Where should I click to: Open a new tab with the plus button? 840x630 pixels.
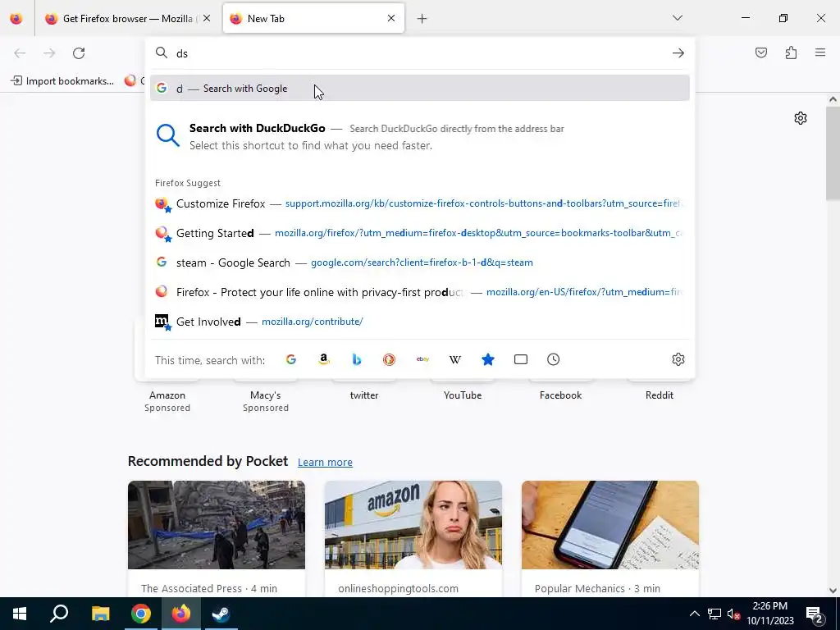(422, 19)
